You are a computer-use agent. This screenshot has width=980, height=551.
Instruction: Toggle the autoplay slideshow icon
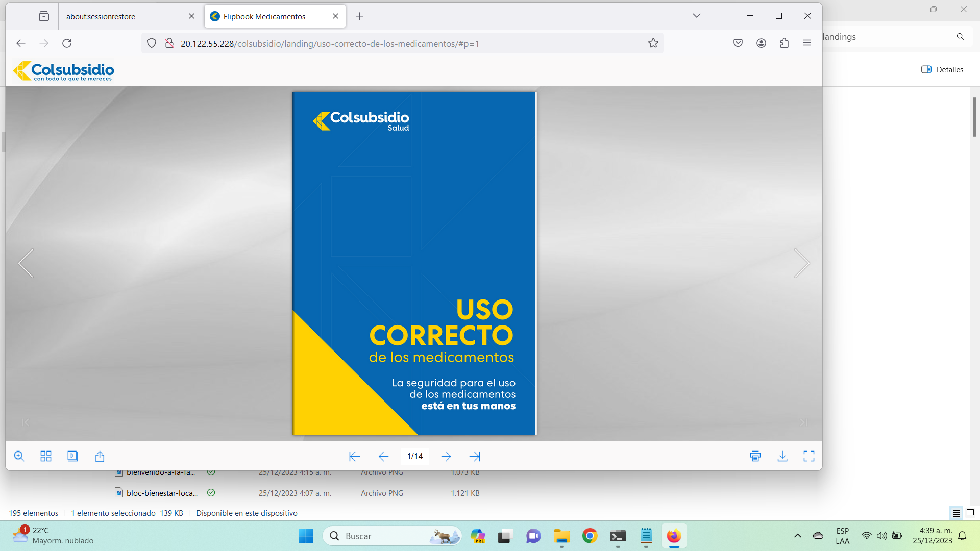(x=72, y=456)
